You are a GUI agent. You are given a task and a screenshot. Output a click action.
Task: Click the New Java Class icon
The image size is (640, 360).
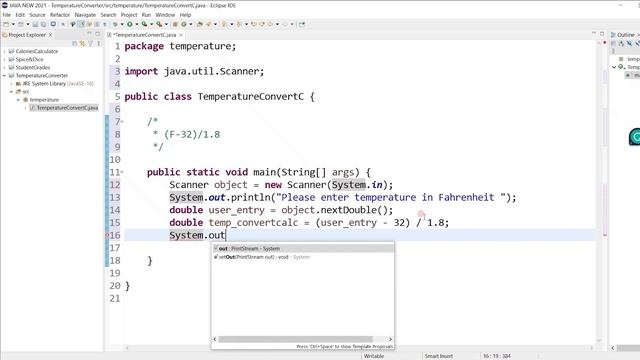pos(184,24)
